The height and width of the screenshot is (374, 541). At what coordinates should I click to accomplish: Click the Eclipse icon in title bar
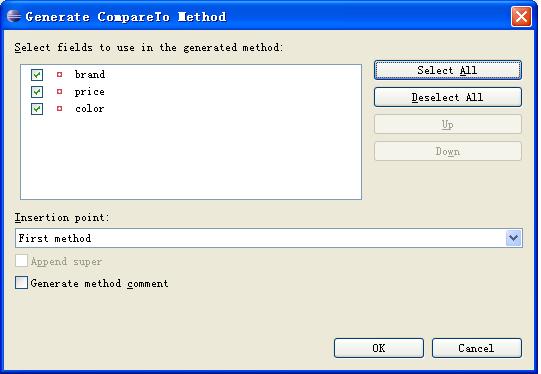click(x=14, y=16)
